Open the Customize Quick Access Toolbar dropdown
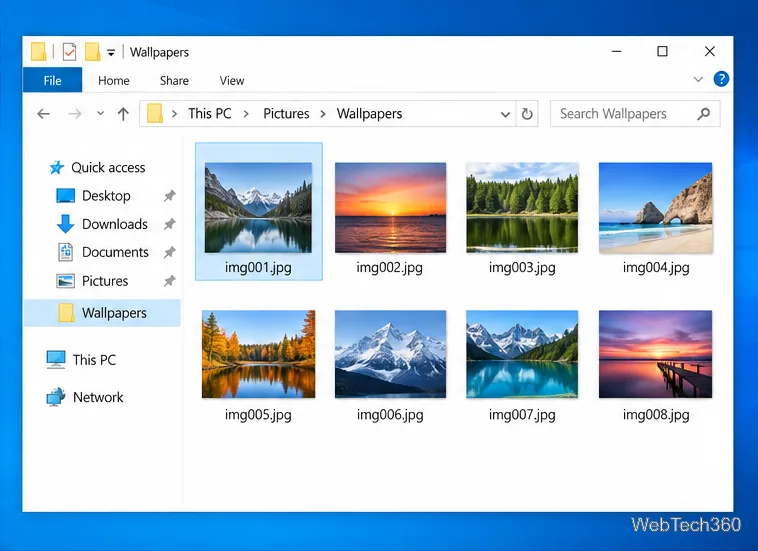The width and height of the screenshot is (758, 551). [111, 53]
